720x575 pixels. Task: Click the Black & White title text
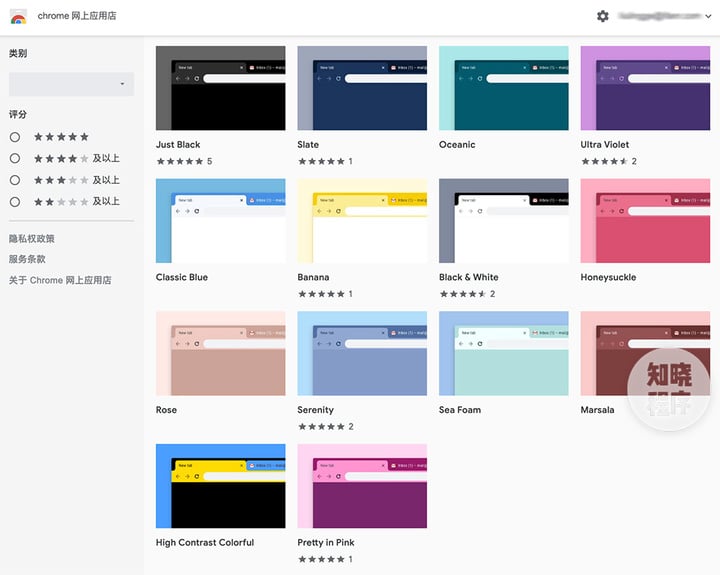pos(469,277)
